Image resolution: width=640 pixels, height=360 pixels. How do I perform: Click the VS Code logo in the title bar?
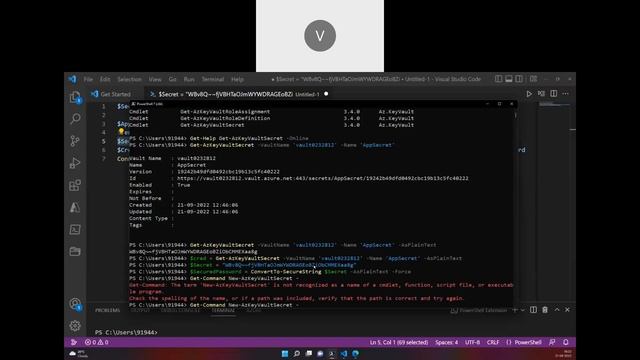pos(73,79)
